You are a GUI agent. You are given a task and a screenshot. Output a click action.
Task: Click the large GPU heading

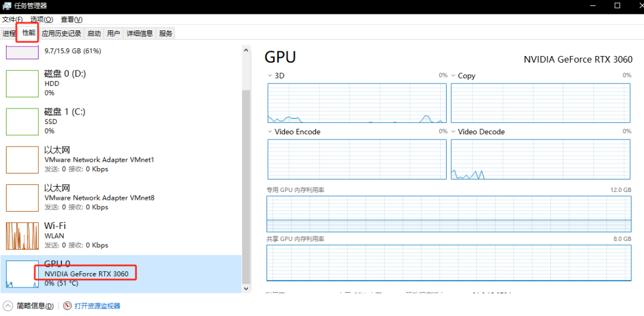pos(280,57)
